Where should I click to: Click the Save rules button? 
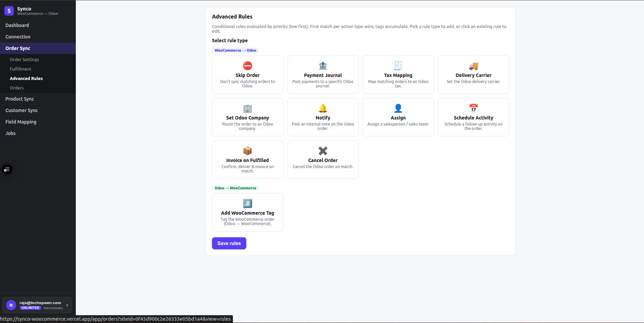(229, 243)
